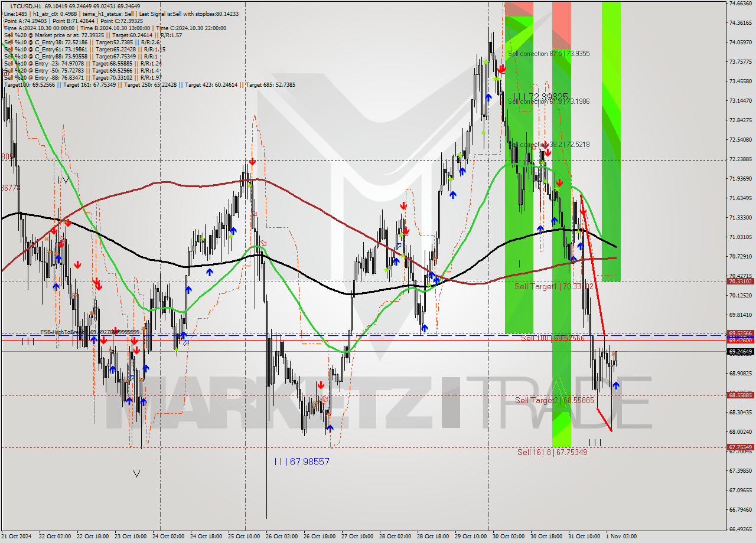Click the red down arrow at 30 Oct high
The width and height of the screenshot is (756, 543).
501,68
